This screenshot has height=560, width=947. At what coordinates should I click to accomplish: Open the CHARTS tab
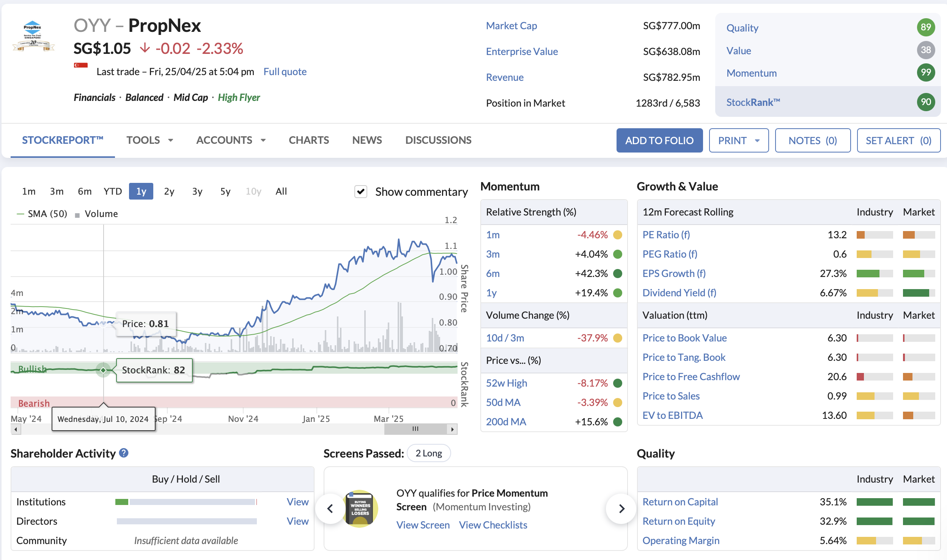pyautogui.click(x=309, y=140)
